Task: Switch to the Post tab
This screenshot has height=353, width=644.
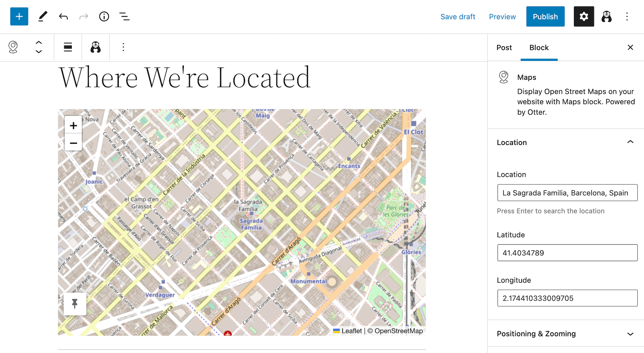Action: [504, 48]
